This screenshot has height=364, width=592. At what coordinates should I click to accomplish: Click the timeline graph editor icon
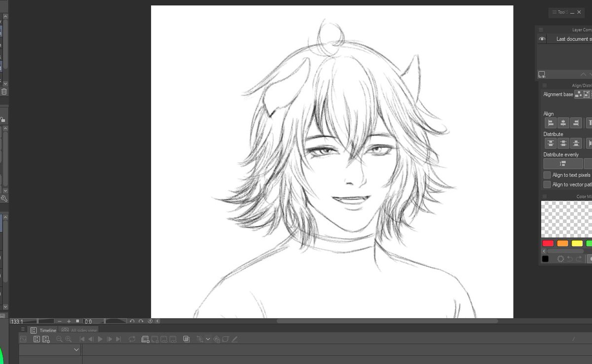[x=23, y=339]
